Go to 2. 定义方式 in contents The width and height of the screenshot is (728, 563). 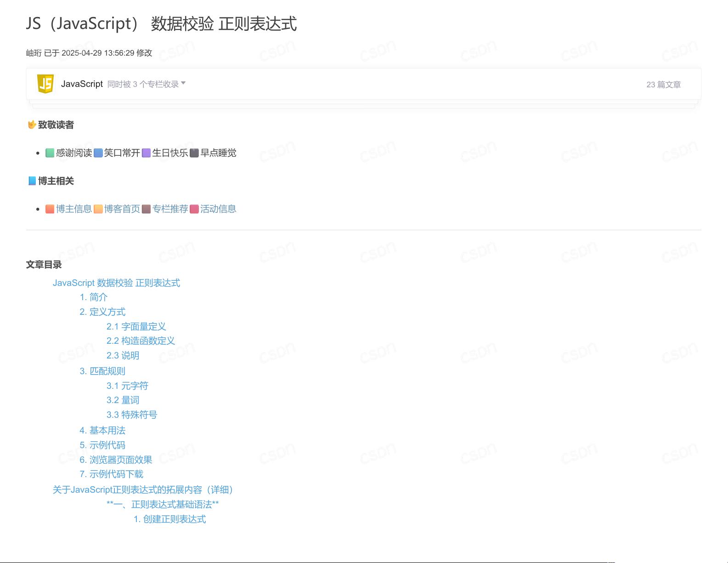tap(102, 312)
